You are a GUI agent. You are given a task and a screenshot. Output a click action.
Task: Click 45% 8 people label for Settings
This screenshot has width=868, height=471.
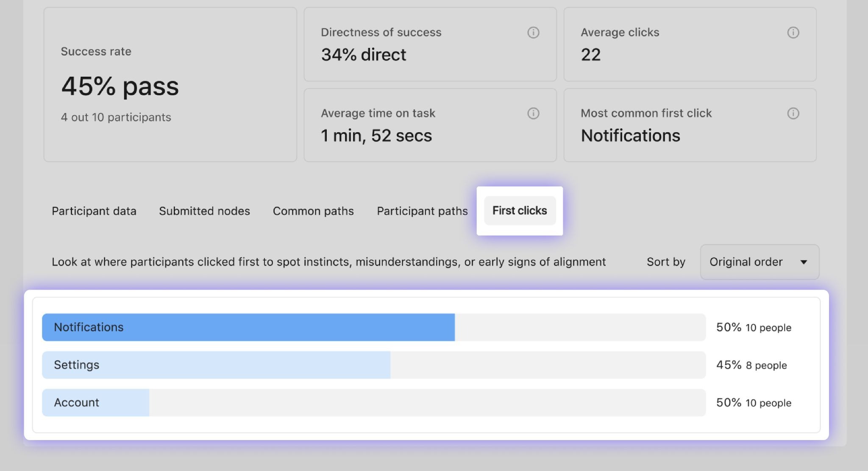point(751,365)
